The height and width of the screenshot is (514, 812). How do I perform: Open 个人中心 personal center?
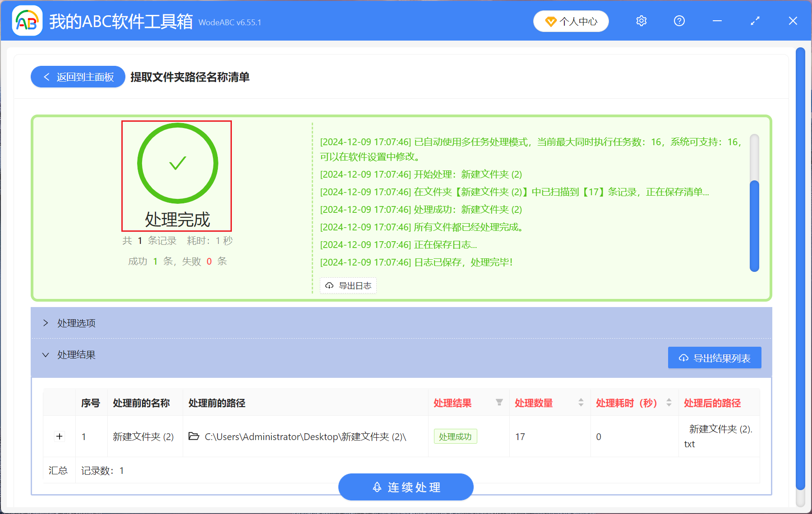571,21
